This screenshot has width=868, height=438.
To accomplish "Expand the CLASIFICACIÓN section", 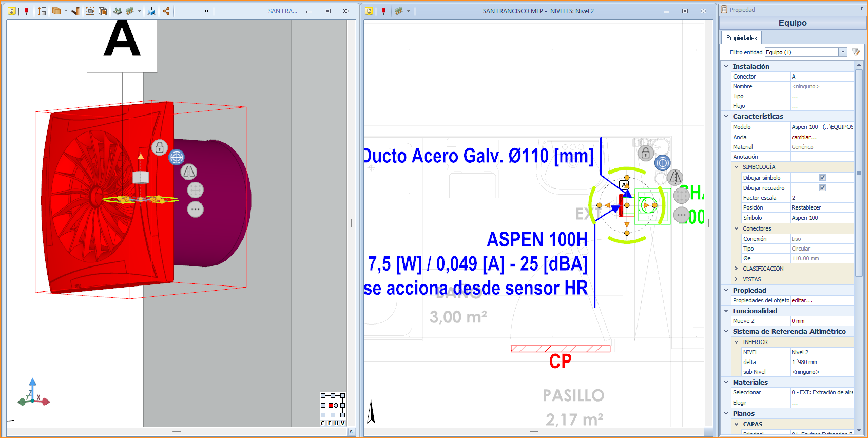I will (x=736, y=269).
